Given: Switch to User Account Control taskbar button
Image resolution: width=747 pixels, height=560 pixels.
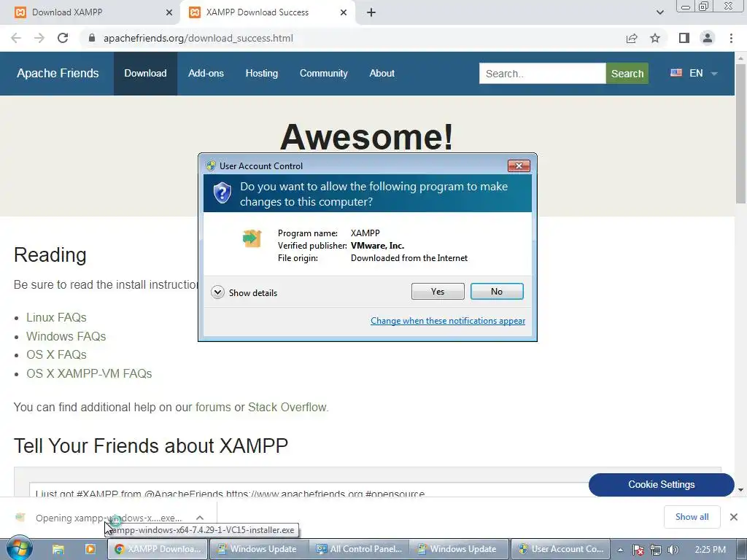Looking at the screenshot, I should [x=561, y=549].
